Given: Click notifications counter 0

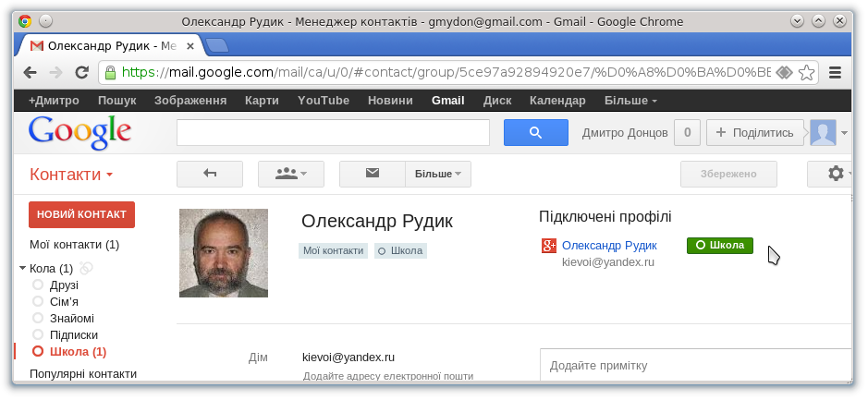Looking at the screenshot, I should click(x=687, y=133).
